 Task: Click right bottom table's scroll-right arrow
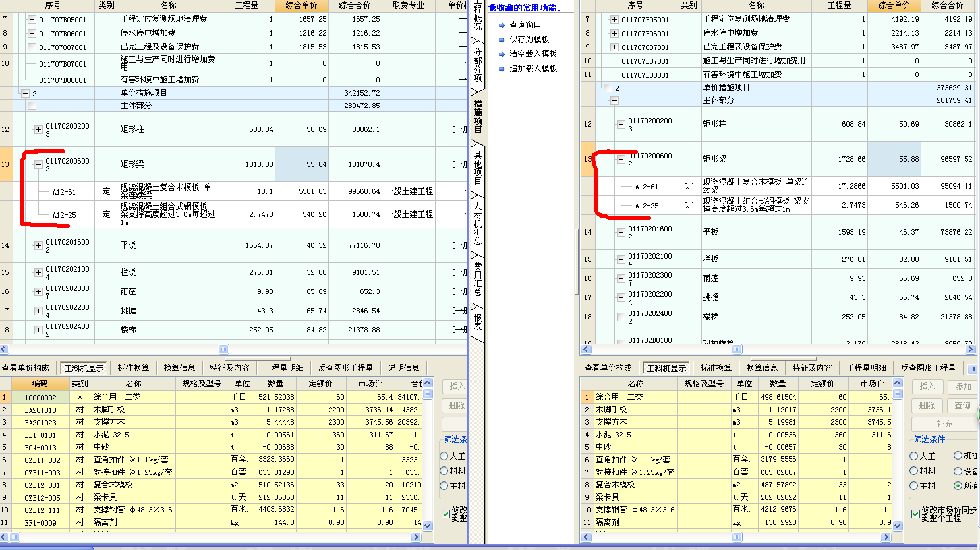tap(886, 537)
